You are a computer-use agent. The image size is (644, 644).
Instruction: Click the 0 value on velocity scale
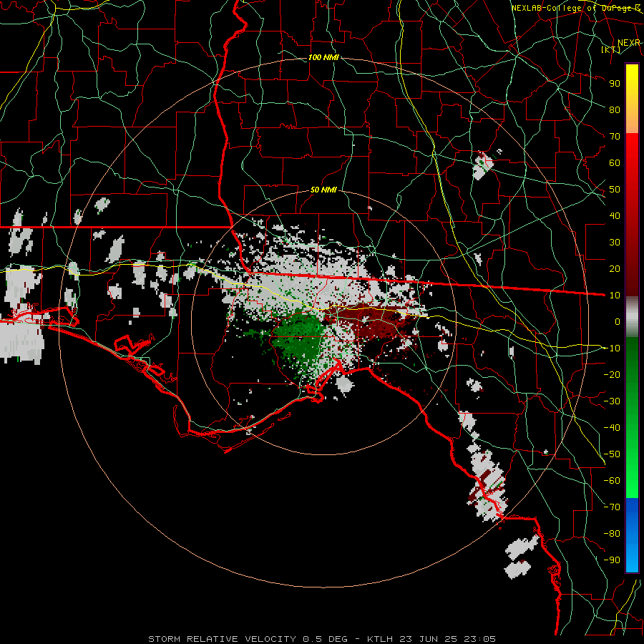(618, 321)
